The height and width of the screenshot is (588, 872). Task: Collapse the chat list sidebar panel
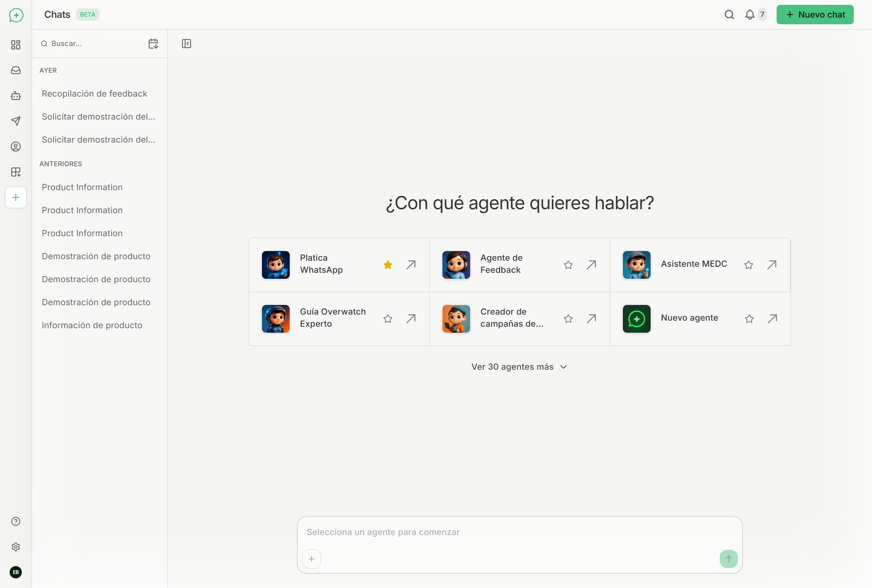tap(186, 44)
